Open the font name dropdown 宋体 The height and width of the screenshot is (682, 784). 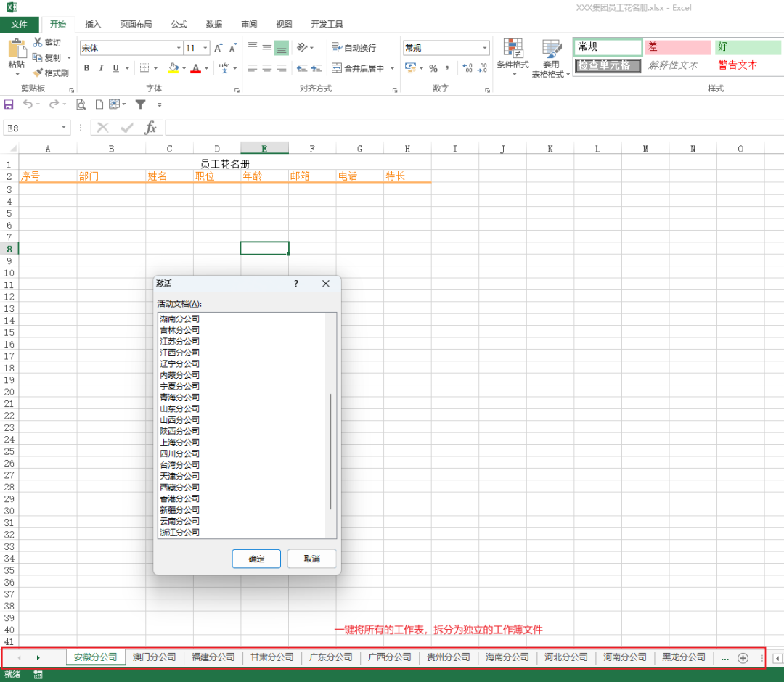179,48
